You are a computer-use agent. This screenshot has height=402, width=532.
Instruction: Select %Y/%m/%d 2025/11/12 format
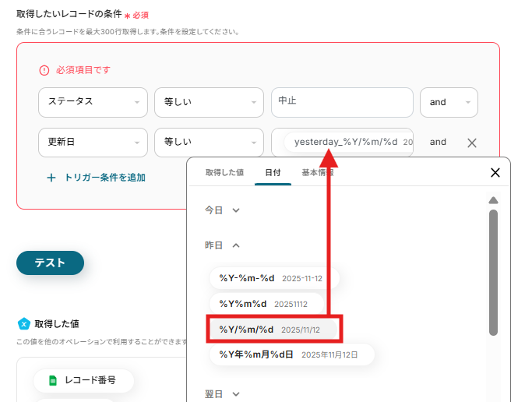pos(273,330)
